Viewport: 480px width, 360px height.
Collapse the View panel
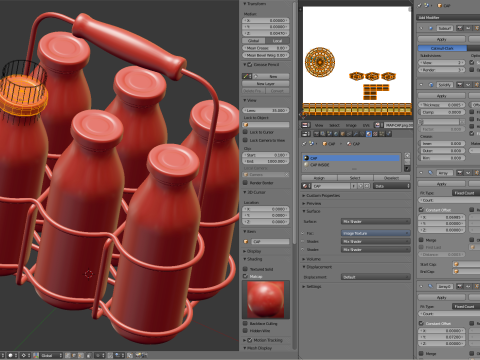coord(245,100)
